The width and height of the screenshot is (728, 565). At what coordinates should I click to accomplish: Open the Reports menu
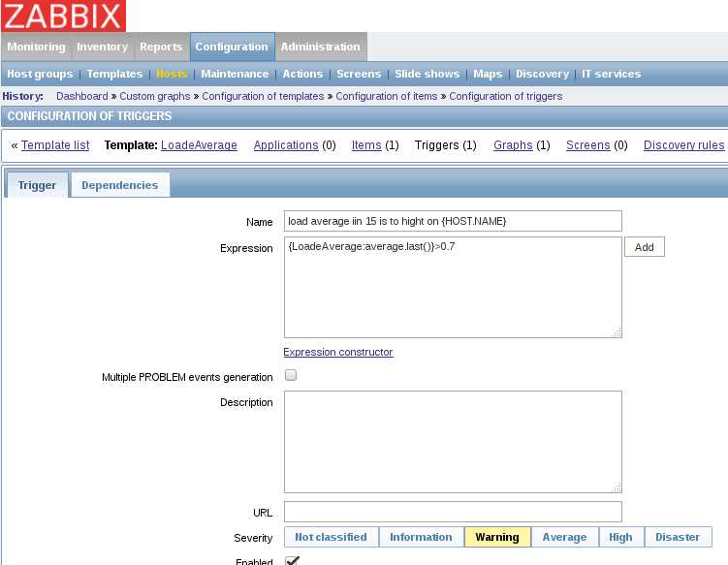[x=161, y=47]
